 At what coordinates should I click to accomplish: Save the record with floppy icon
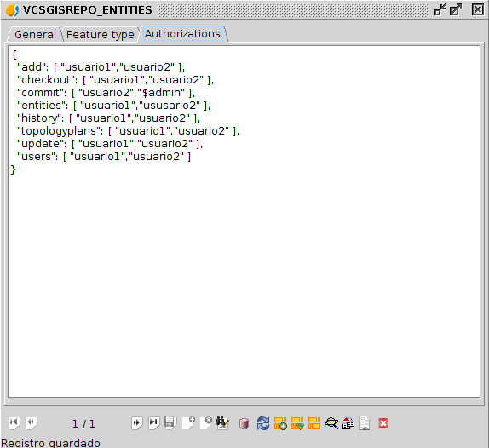click(x=170, y=423)
